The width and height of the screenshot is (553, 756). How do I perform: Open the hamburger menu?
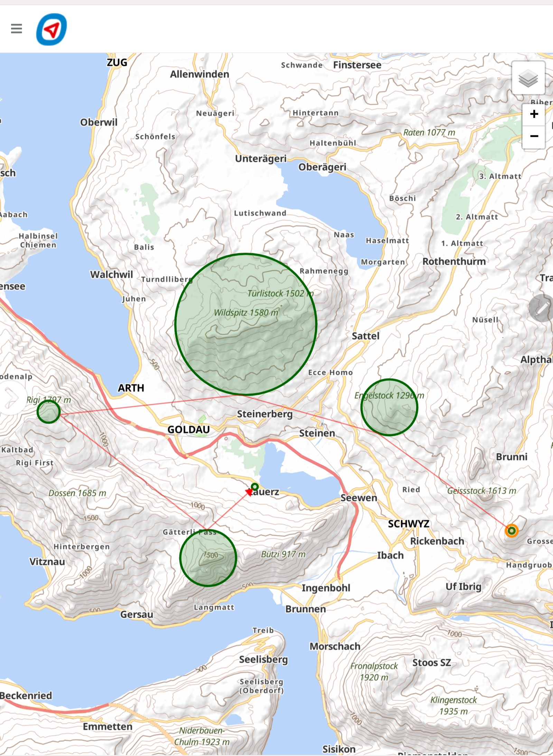pyautogui.click(x=16, y=29)
